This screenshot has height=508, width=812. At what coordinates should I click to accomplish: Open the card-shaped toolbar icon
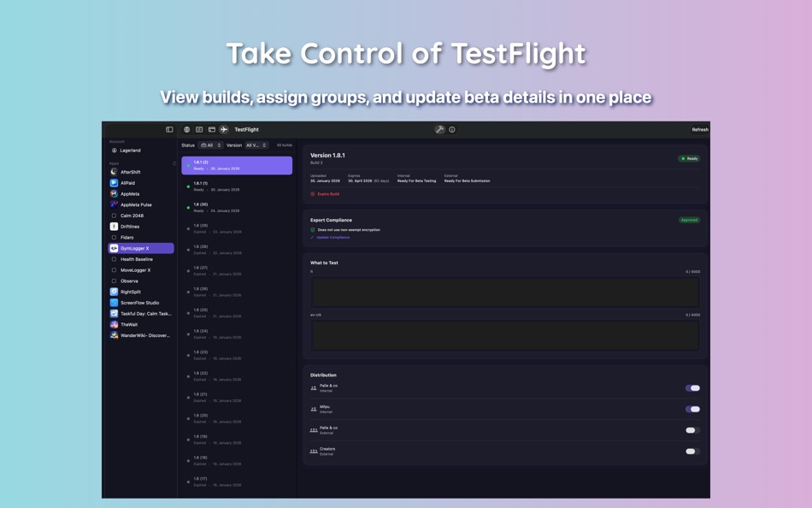click(x=212, y=130)
